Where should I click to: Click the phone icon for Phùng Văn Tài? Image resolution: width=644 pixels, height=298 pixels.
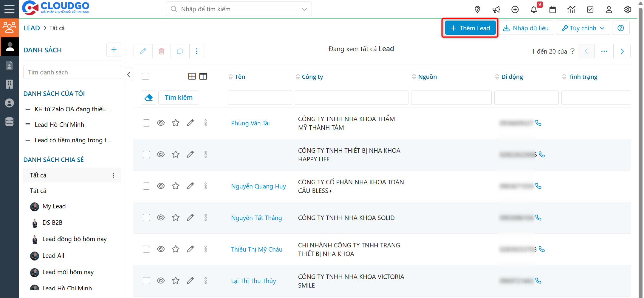click(x=538, y=123)
